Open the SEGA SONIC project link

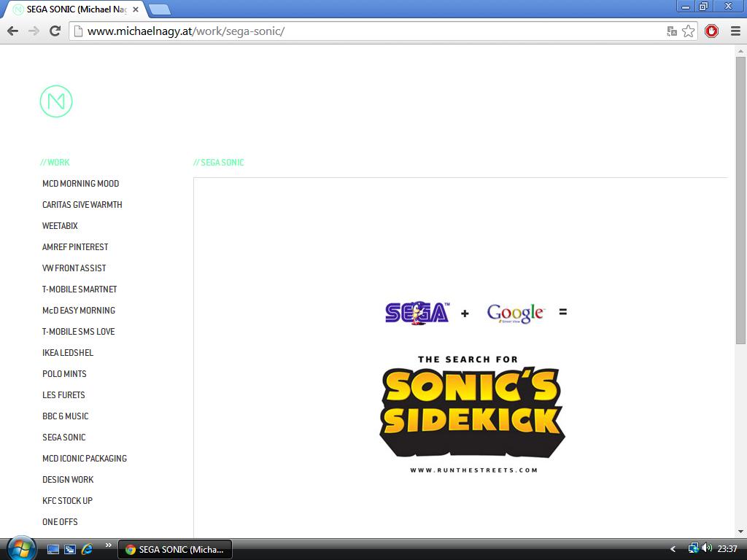click(64, 437)
